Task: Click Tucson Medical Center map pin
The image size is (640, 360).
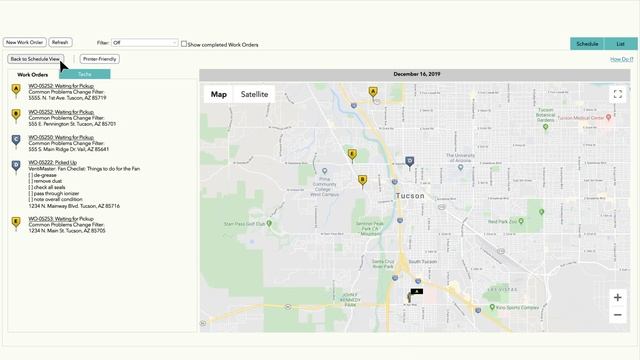Action: 608,117
